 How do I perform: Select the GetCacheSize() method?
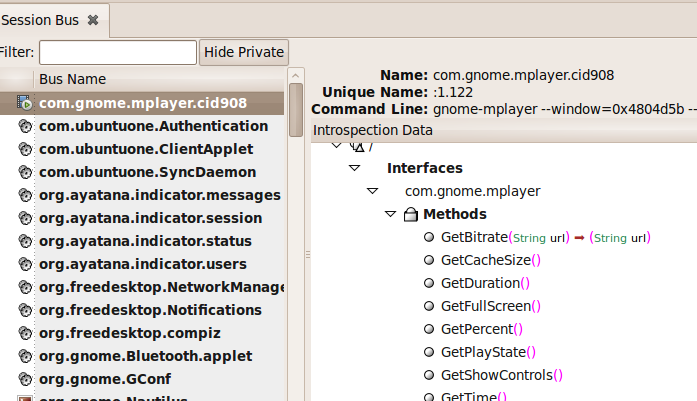(491, 260)
